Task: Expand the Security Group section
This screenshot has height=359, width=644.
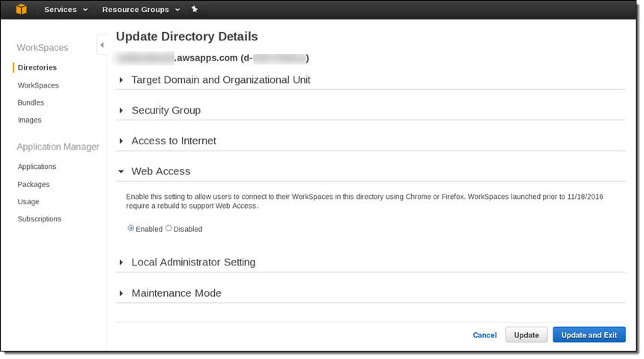Action: pos(165,110)
